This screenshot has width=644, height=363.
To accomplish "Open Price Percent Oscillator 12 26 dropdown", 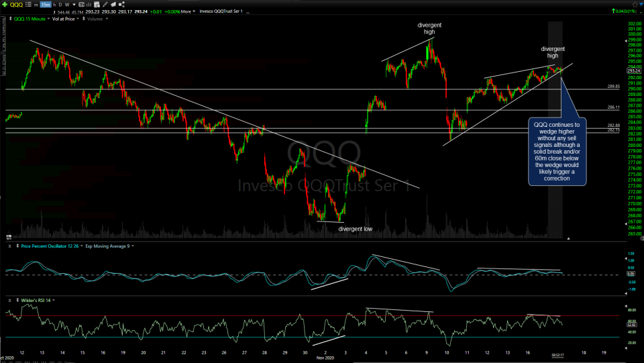I will tap(81, 246).
